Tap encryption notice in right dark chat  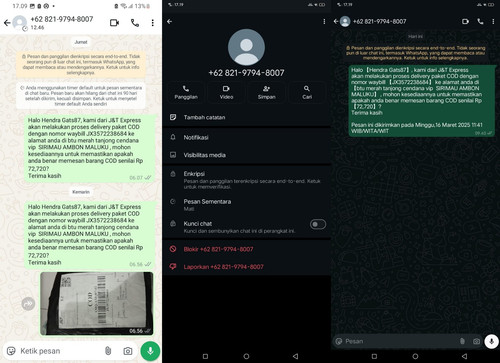point(416,53)
